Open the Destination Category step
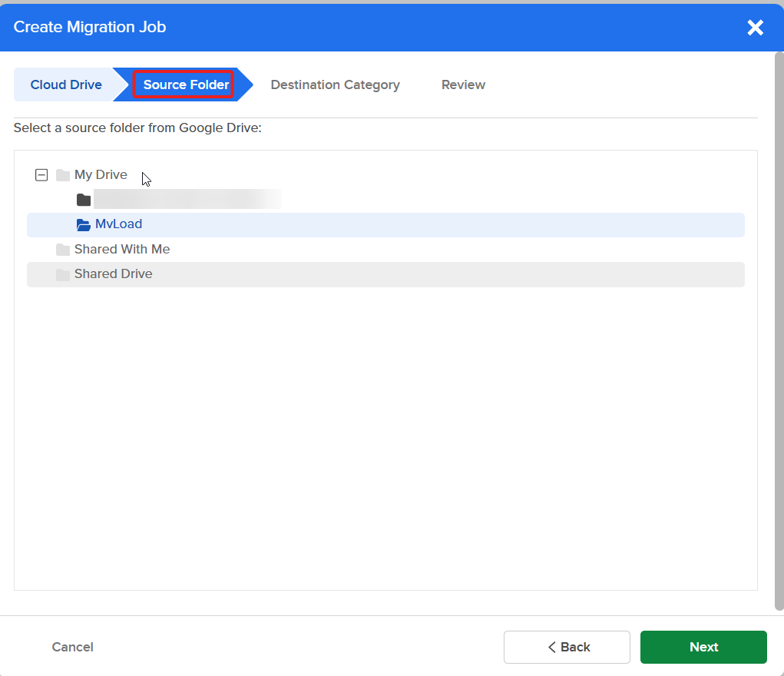 335,84
